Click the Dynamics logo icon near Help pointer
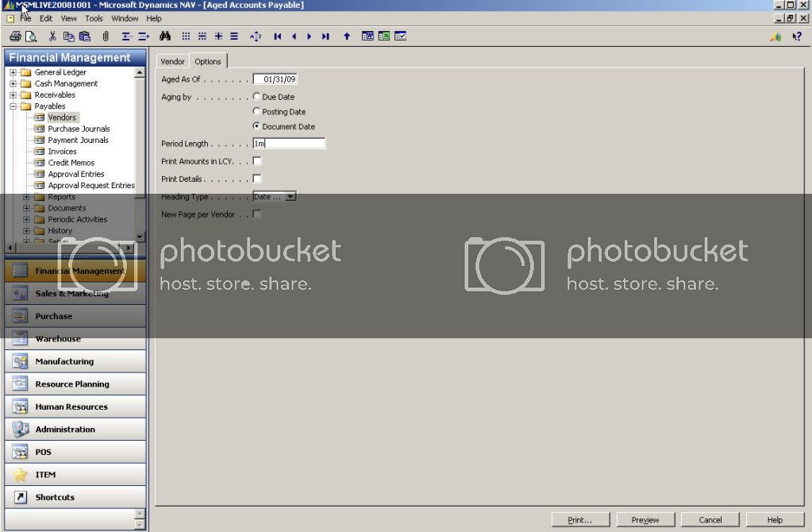Viewport: 812px width, 532px height. pos(775,37)
